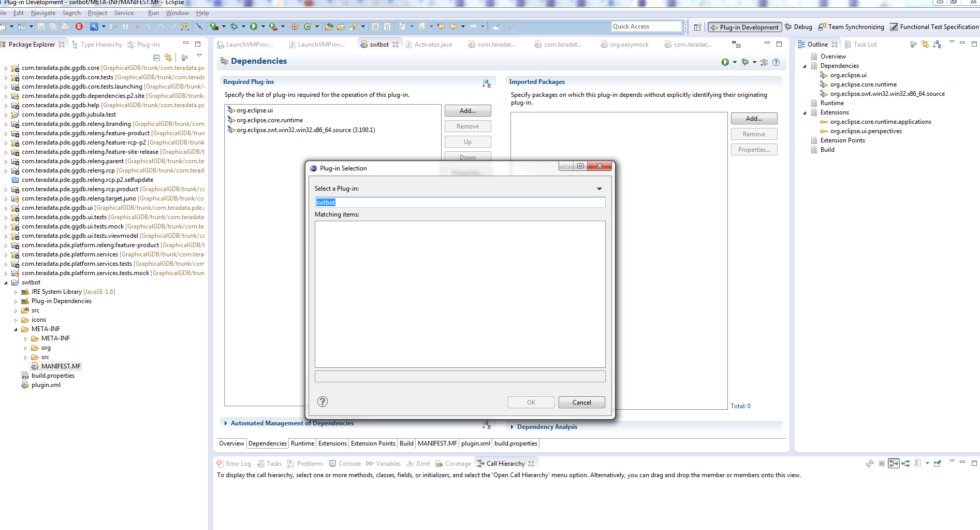Expand Automated Management of Dependencies section
This screenshot has height=530, width=980.
pyautogui.click(x=226, y=423)
